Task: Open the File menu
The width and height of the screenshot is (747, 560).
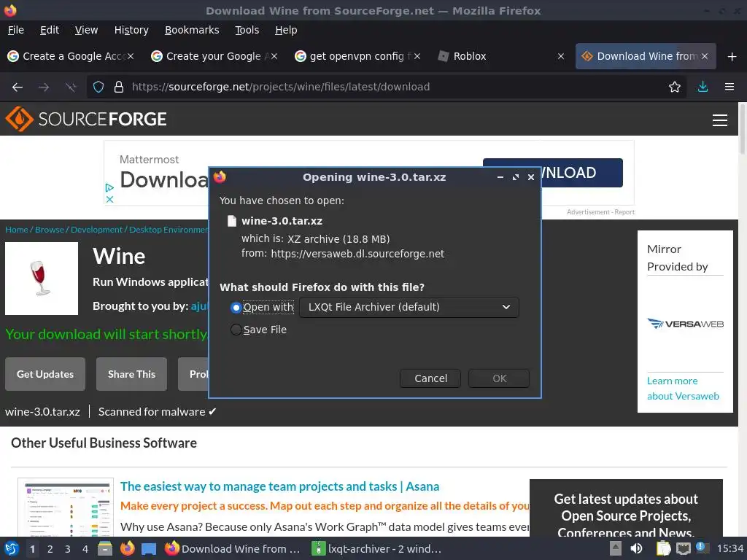Action: (16, 30)
